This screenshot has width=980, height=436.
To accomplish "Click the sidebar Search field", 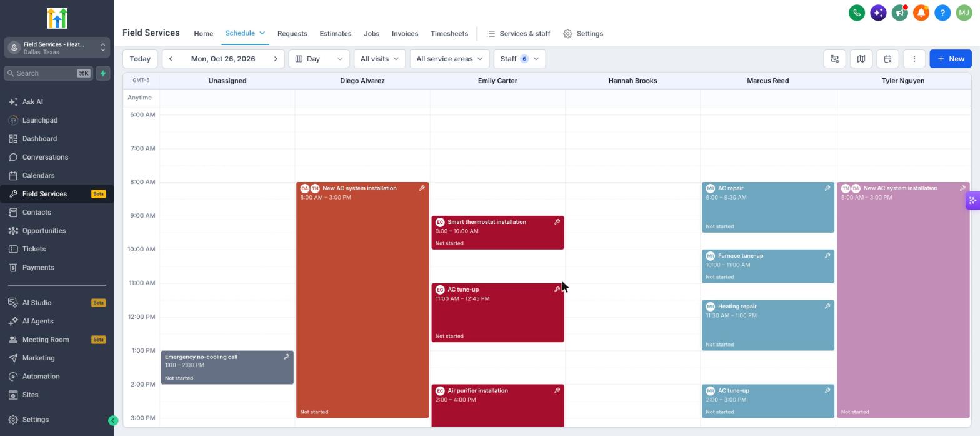I will tap(49, 73).
